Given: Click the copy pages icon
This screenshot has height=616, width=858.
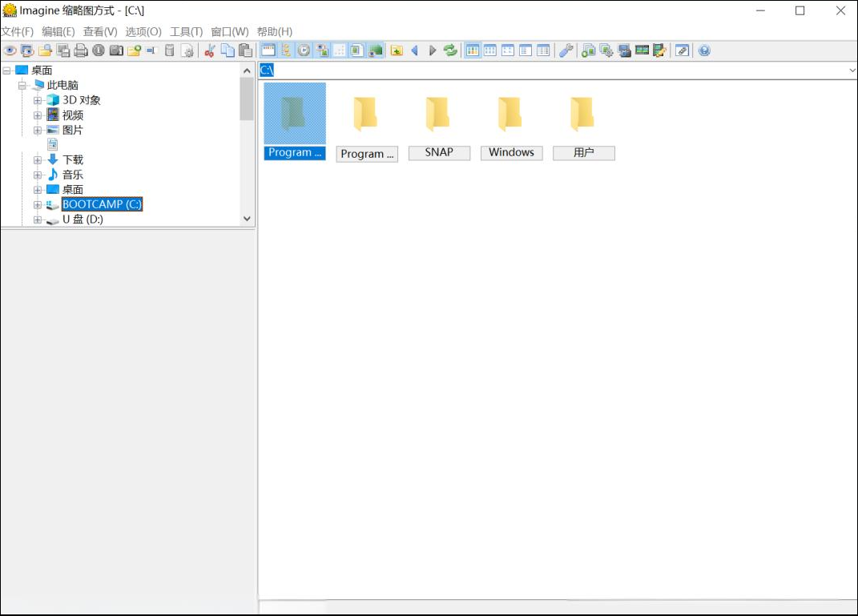Looking at the screenshot, I should coord(228,51).
